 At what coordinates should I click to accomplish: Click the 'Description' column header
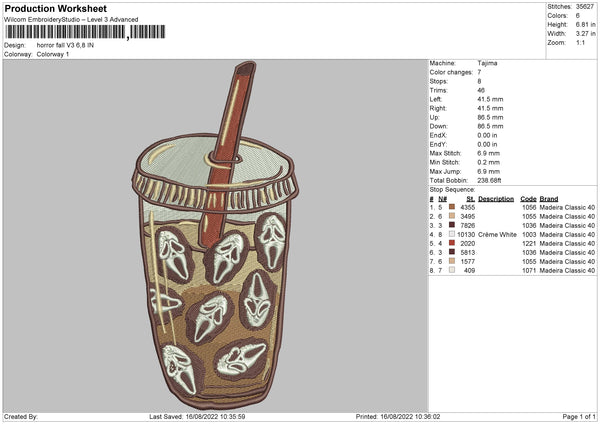496,199
